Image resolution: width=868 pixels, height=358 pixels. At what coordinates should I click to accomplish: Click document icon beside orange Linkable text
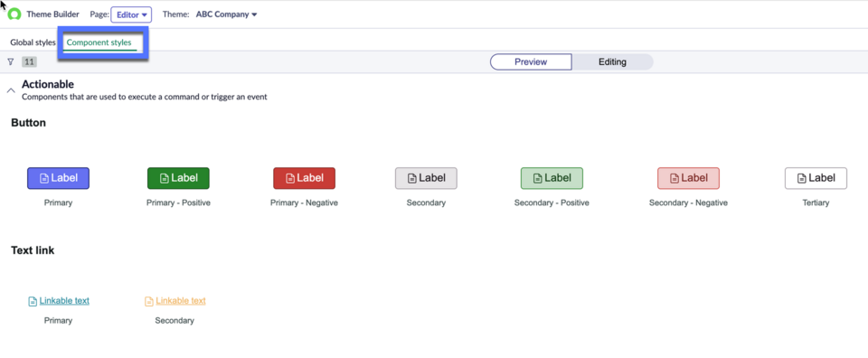tap(149, 302)
